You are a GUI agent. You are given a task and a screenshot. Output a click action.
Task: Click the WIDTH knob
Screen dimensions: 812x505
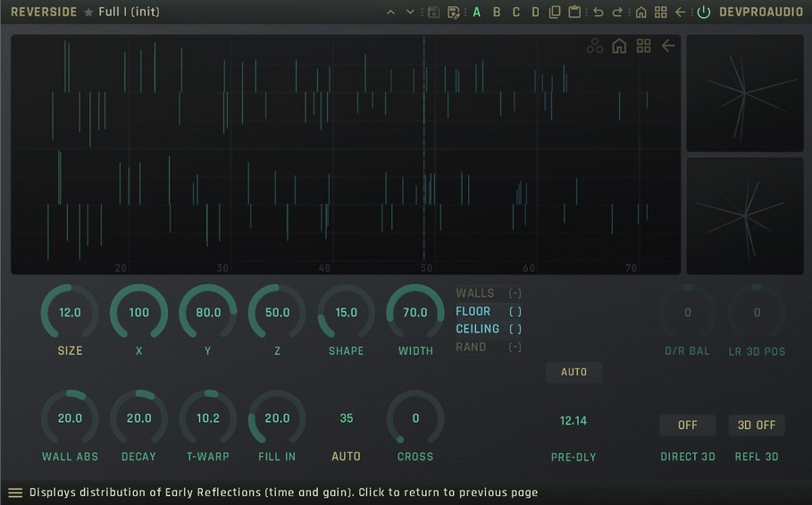pyautogui.click(x=415, y=312)
